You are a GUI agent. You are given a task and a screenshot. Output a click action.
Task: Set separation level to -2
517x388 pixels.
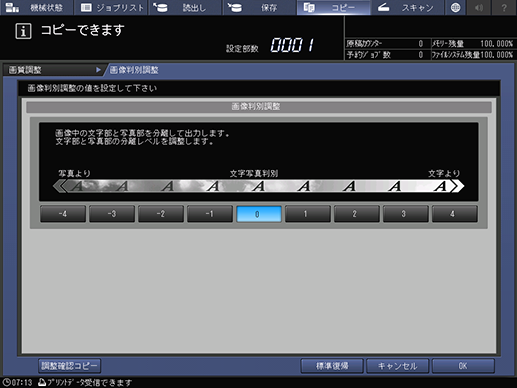pos(161,214)
